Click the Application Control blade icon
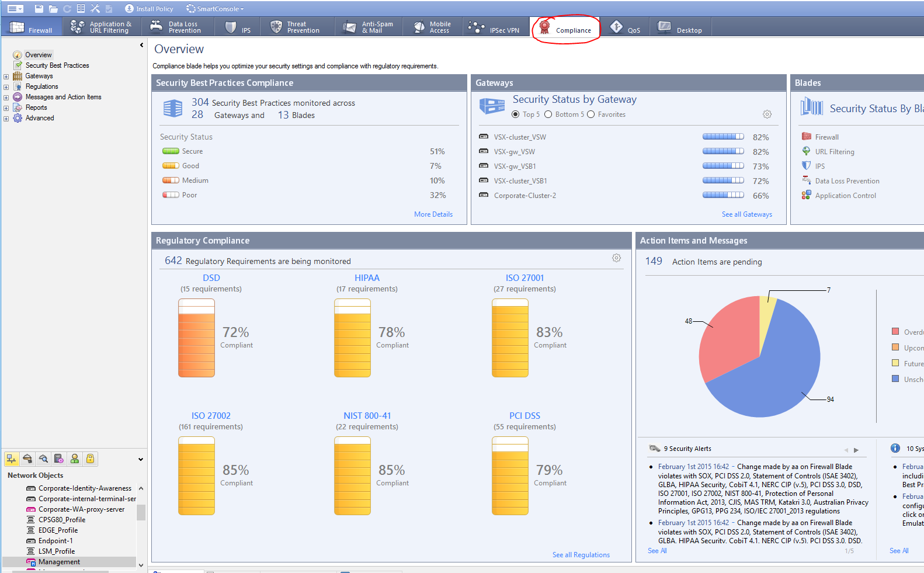The image size is (924, 573). click(807, 195)
